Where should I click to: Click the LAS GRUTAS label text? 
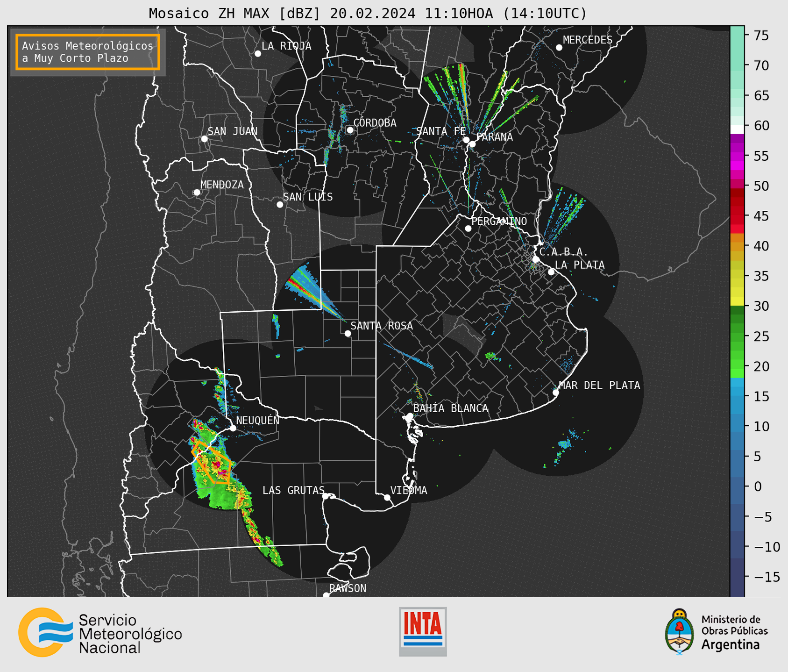pos(293,490)
